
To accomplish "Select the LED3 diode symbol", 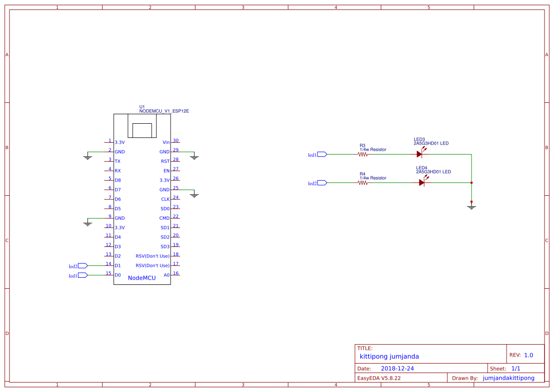I will (419, 154).
